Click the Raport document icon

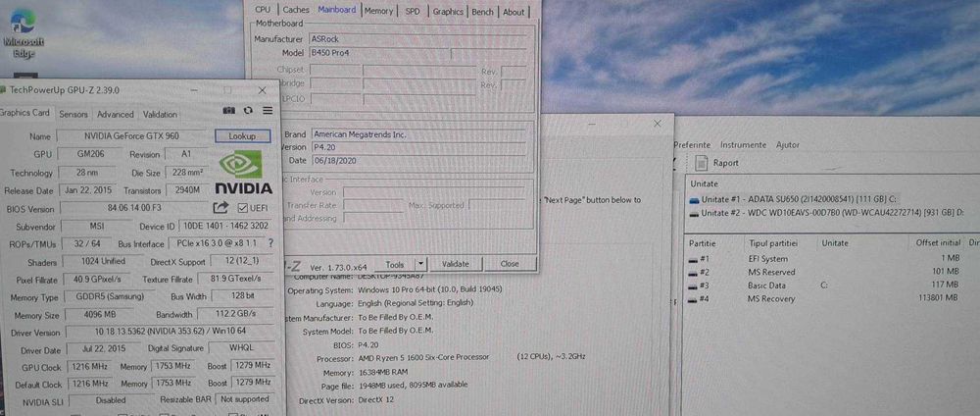point(702,163)
